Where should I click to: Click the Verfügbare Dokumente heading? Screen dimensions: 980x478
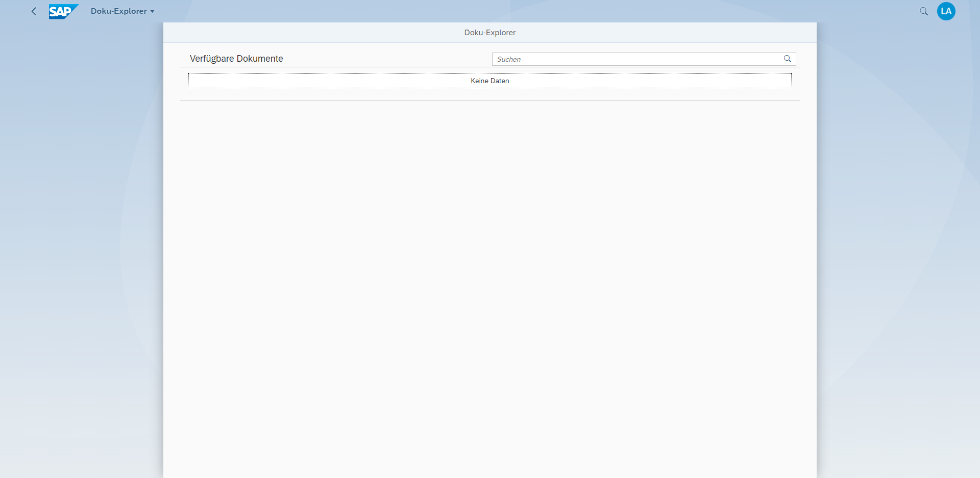tap(236, 59)
